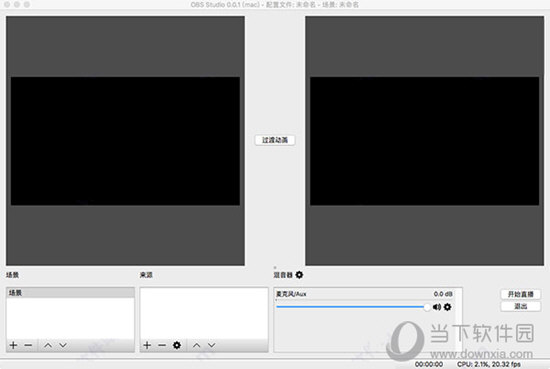Remove selected scene with minus icon

point(28,345)
